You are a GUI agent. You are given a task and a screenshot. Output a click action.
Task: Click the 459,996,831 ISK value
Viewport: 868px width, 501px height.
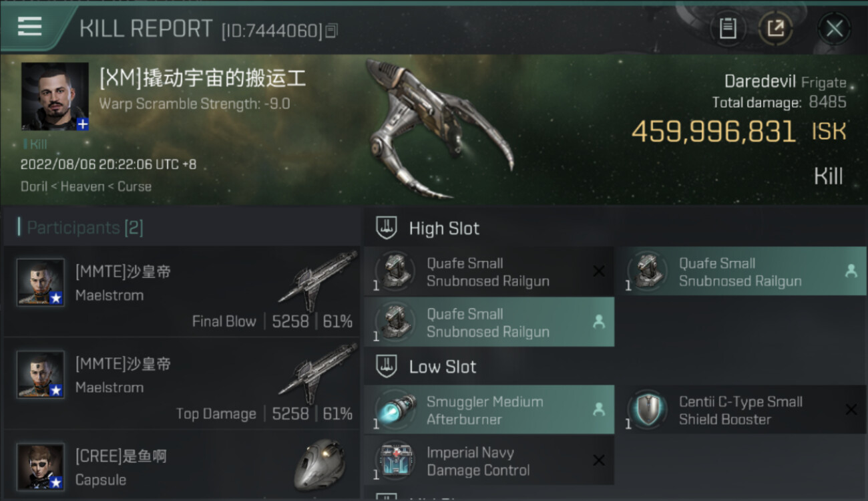click(738, 132)
